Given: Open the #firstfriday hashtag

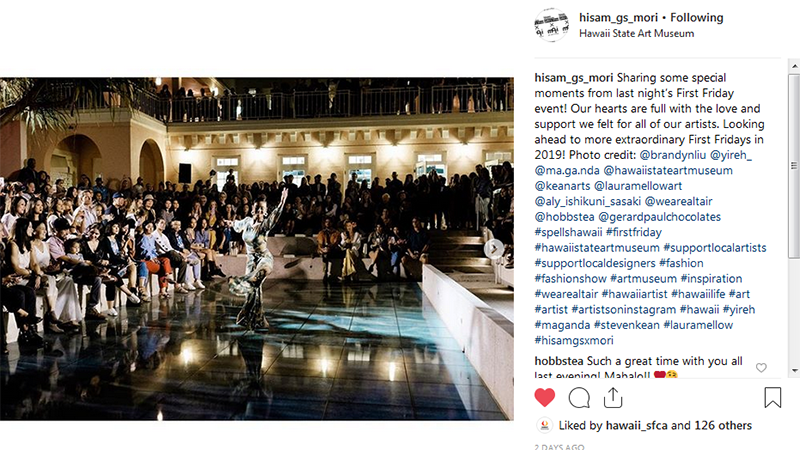Looking at the screenshot, I should tap(634, 232).
